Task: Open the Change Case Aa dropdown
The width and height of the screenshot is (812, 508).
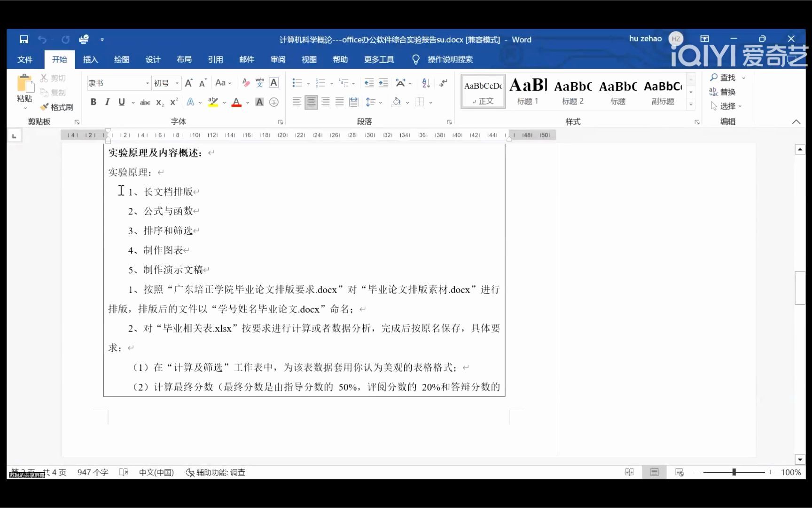Action: coord(223,83)
